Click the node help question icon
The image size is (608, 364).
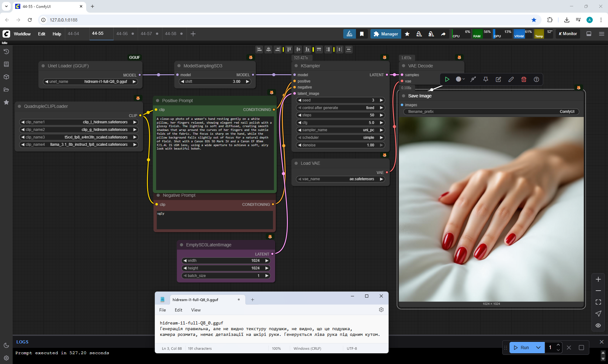(536, 79)
